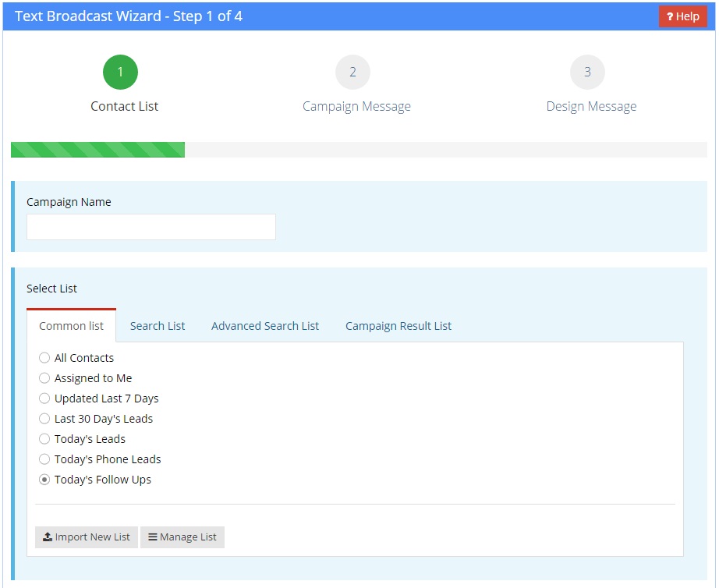
Task: Switch to the Campaign Result List tab
Action: pos(398,325)
